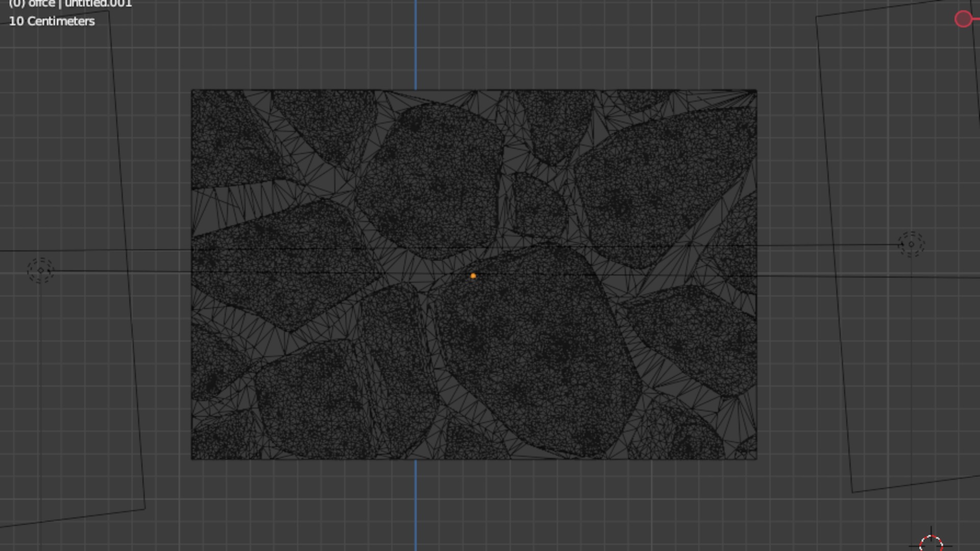Click the right tilted frame's top-left corner
The image size is (980, 551).
pos(816,17)
